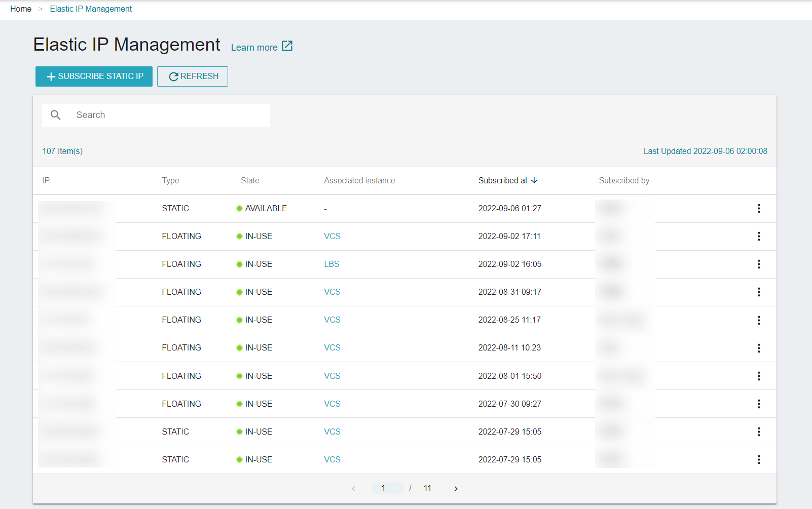Sort by the IP column header

tap(46, 180)
